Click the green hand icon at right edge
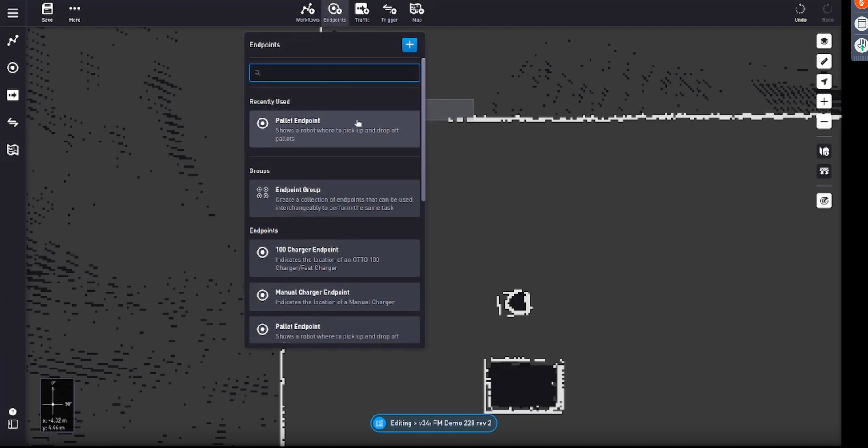The width and height of the screenshot is (868, 448). (x=862, y=45)
